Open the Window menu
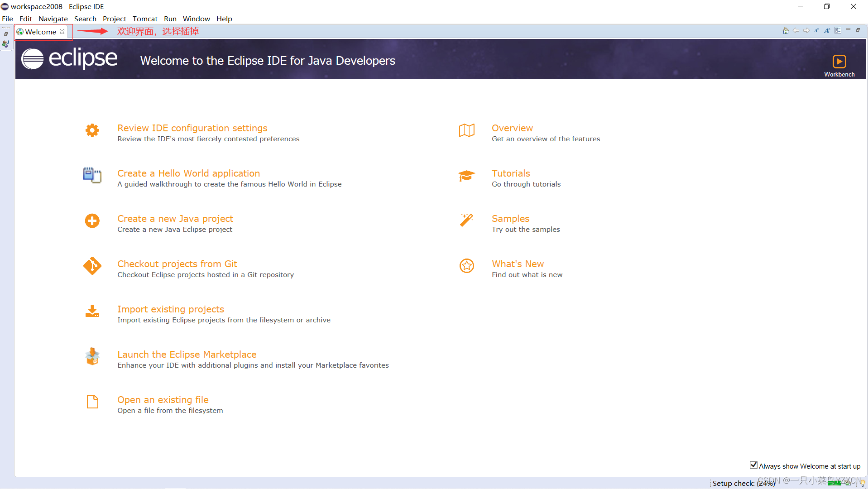 point(197,19)
